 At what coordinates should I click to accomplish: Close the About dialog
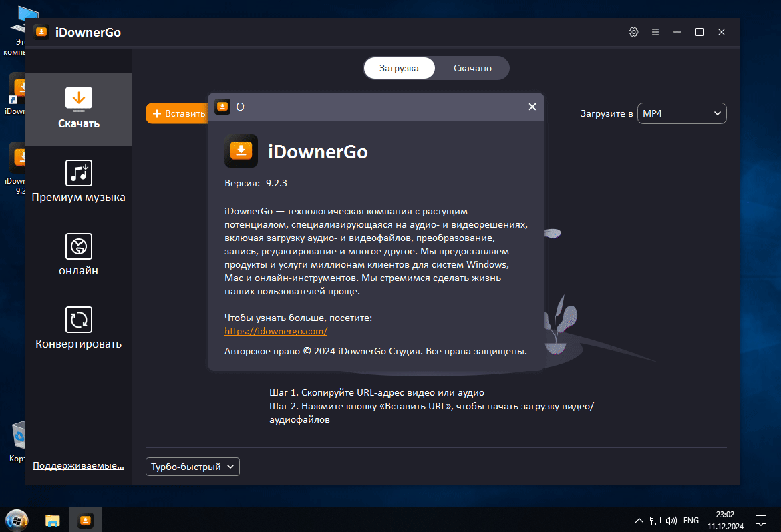tap(532, 107)
